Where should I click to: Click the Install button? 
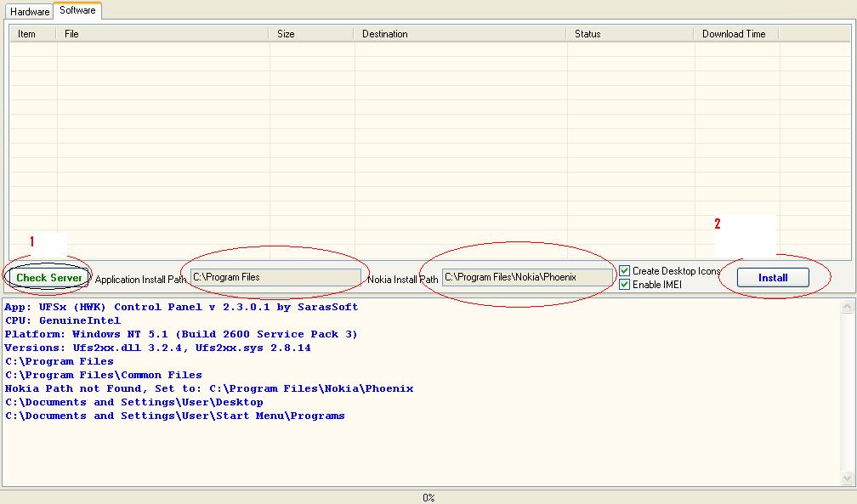[x=773, y=278]
